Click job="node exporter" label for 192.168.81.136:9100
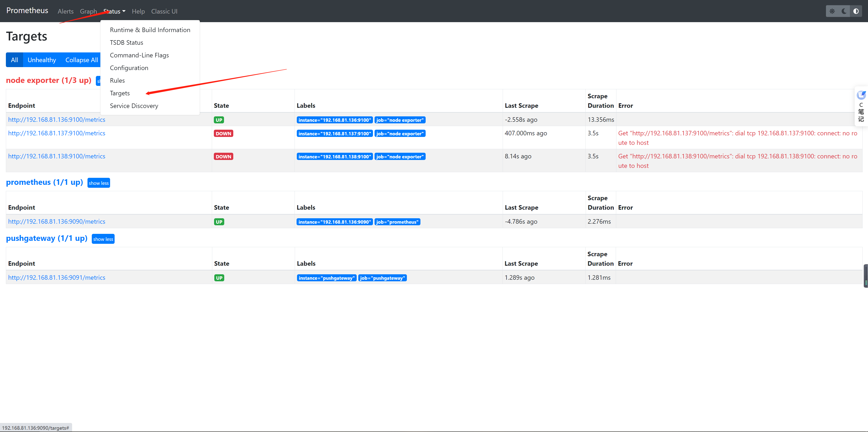868x432 pixels. (400, 120)
